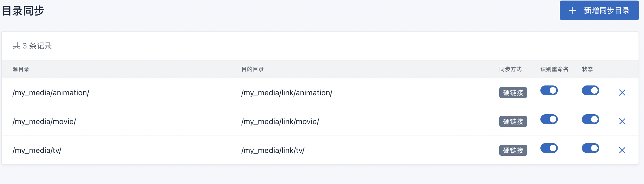The image size is (644, 184).
Task: Click the 硬链接 badge in movie row
Action: click(x=513, y=121)
